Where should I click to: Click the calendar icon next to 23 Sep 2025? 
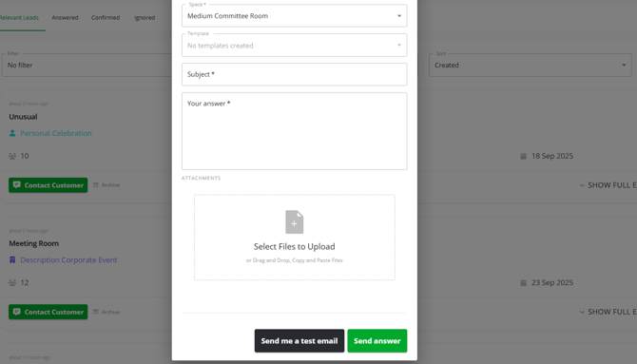tap(523, 283)
